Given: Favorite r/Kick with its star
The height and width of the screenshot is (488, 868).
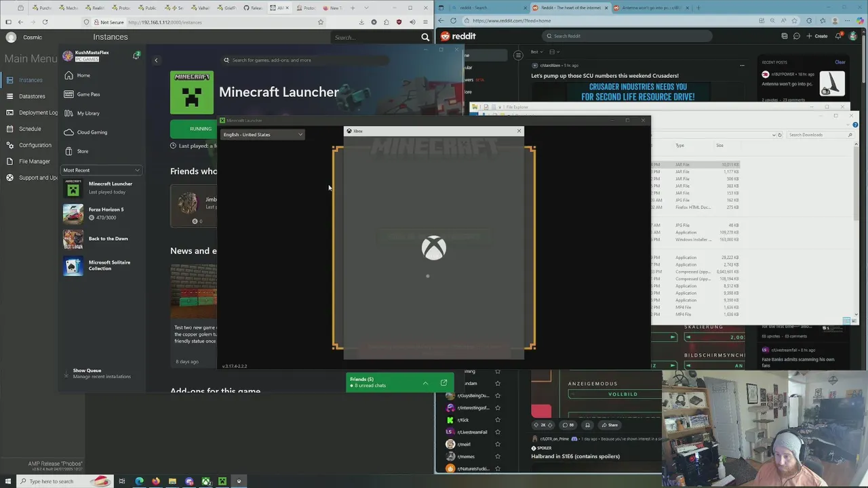Looking at the screenshot, I should point(498,420).
